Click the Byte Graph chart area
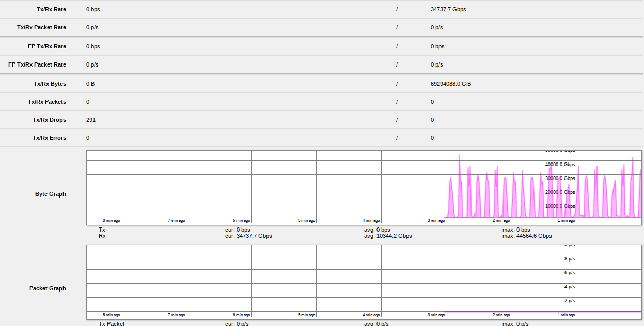The image size is (644, 326). coord(364,187)
